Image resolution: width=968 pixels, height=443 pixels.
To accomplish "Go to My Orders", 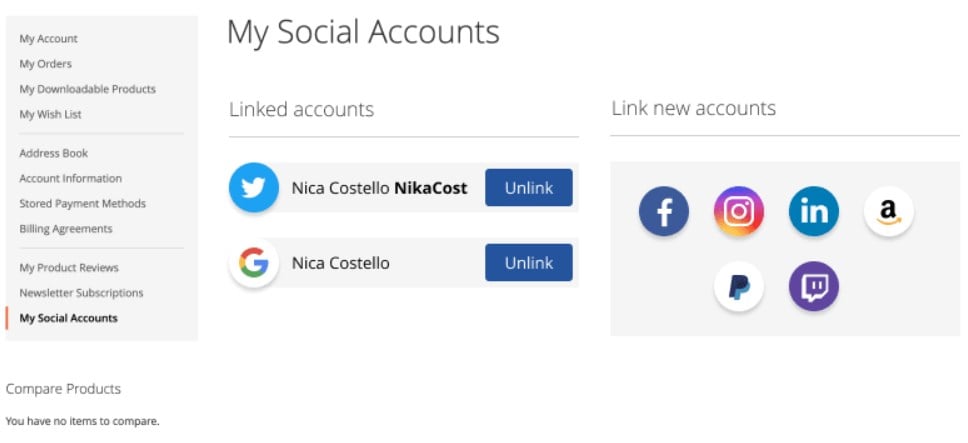I will [45, 64].
